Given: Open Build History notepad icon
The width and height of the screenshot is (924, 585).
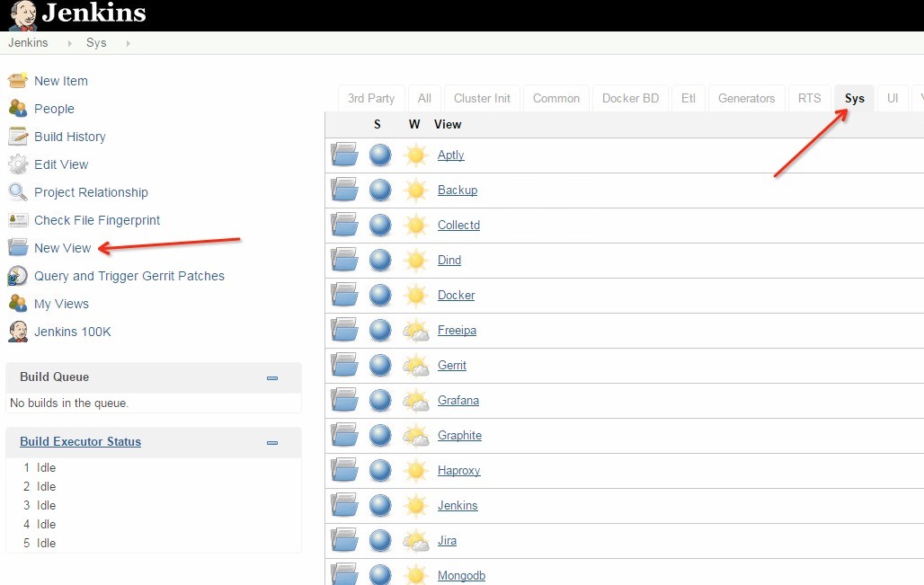Looking at the screenshot, I should [x=18, y=137].
